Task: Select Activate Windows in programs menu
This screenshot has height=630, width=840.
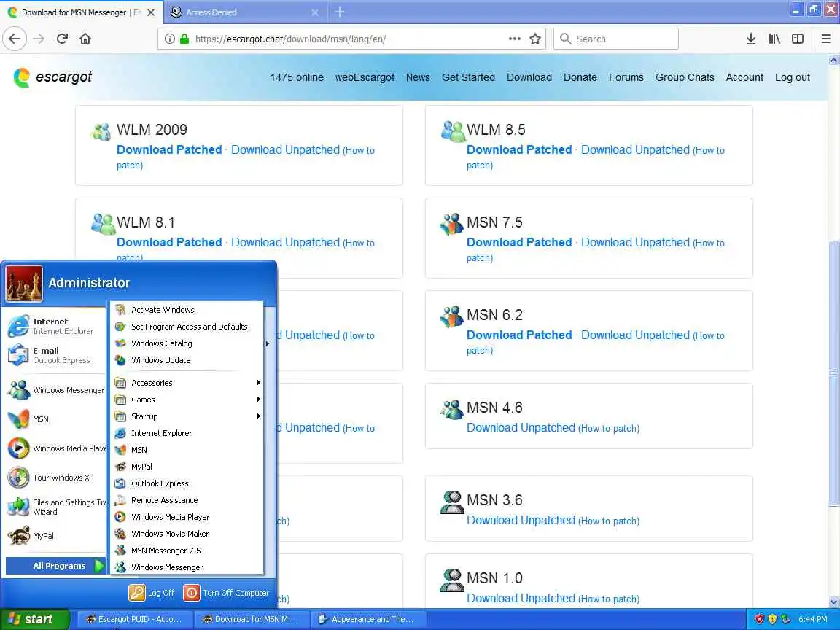Action: pyautogui.click(x=187, y=310)
